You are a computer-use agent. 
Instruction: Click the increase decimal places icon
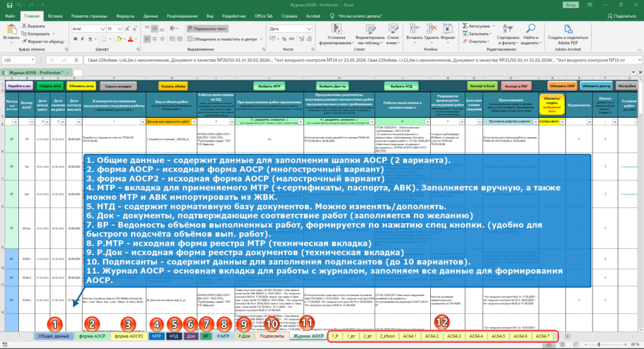pyautogui.click(x=302, y=39)
